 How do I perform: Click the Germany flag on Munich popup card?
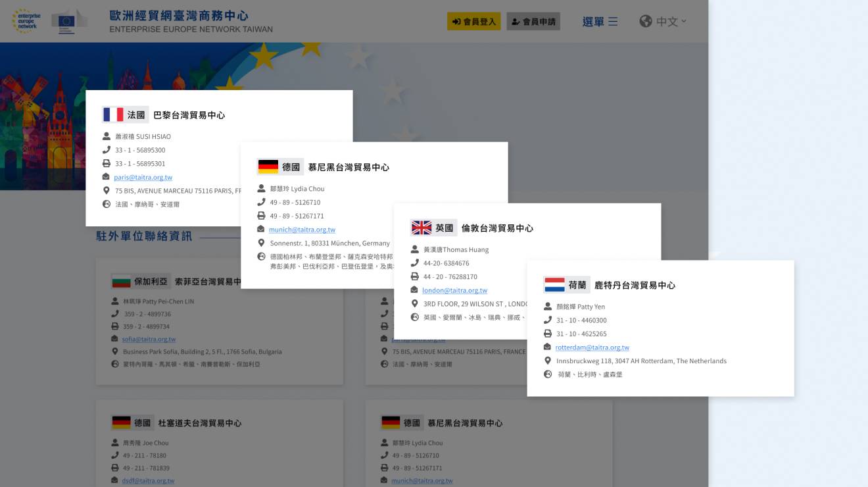[x=268, y=167]
